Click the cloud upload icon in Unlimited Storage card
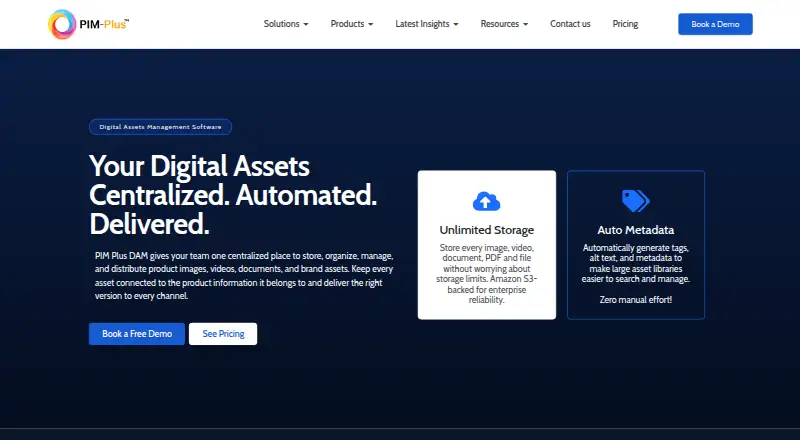This screenshot has width=800, height=440. tap(486, 202)
